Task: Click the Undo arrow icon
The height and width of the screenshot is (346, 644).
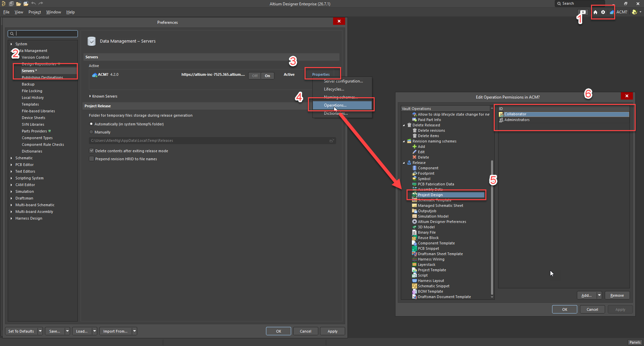Action: [34, 4]
